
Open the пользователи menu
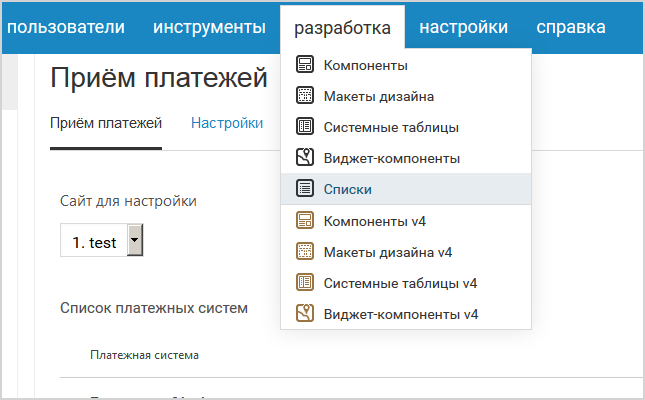(66, 27)
